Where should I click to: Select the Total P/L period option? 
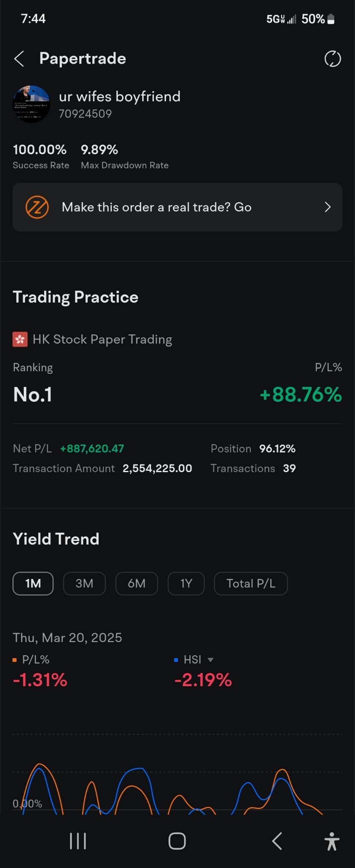pyautogui.click(x=251, y=584)
